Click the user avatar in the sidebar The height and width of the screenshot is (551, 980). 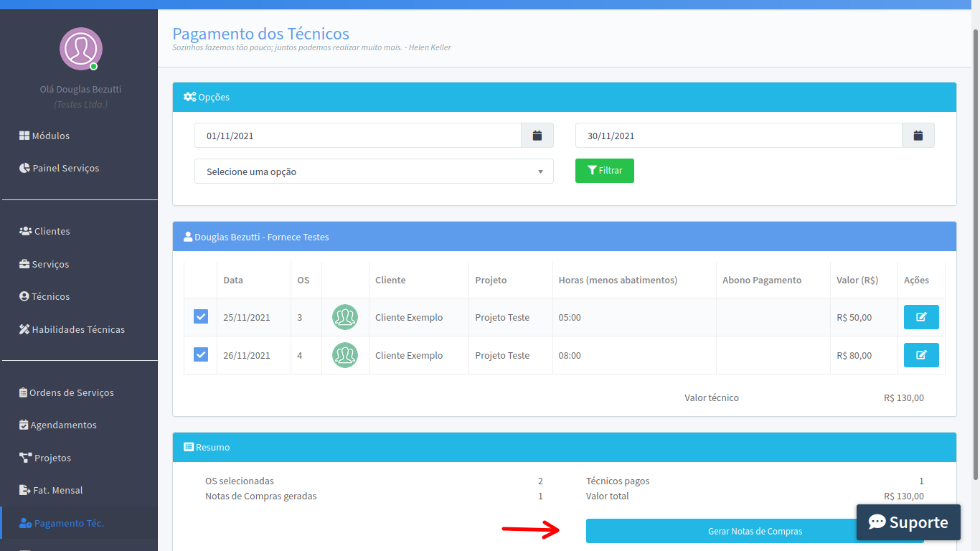pos(80,49)
